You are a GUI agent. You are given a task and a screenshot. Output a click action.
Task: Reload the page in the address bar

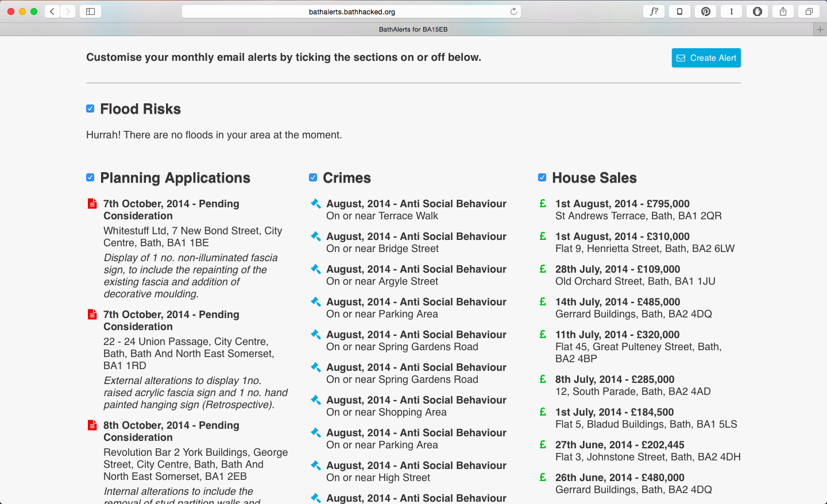[513, 11]
